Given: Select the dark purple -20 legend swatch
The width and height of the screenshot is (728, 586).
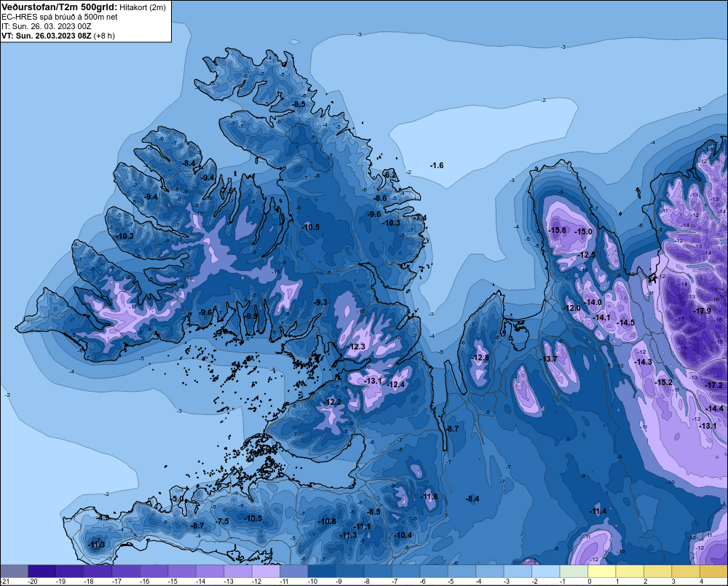Looking at the screenshot, I should pyautogui.click(x=41, y=571).
